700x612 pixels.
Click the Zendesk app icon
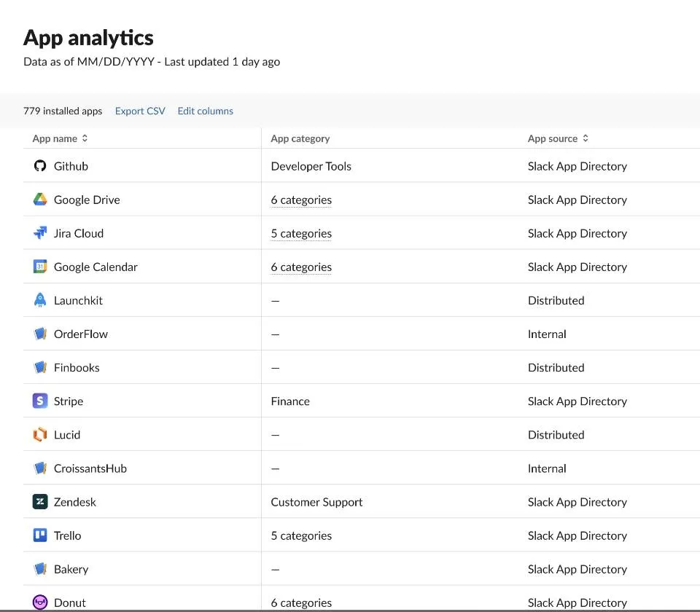coord(40,502)
